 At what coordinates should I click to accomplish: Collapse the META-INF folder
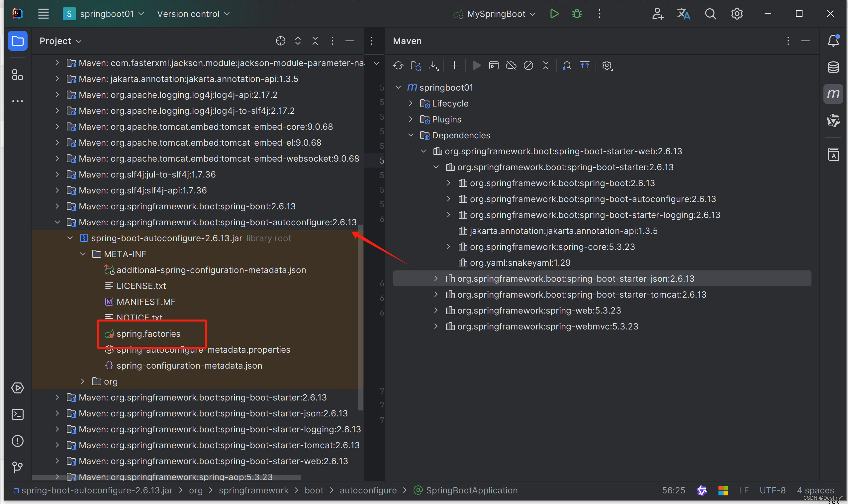coord(83,254)
